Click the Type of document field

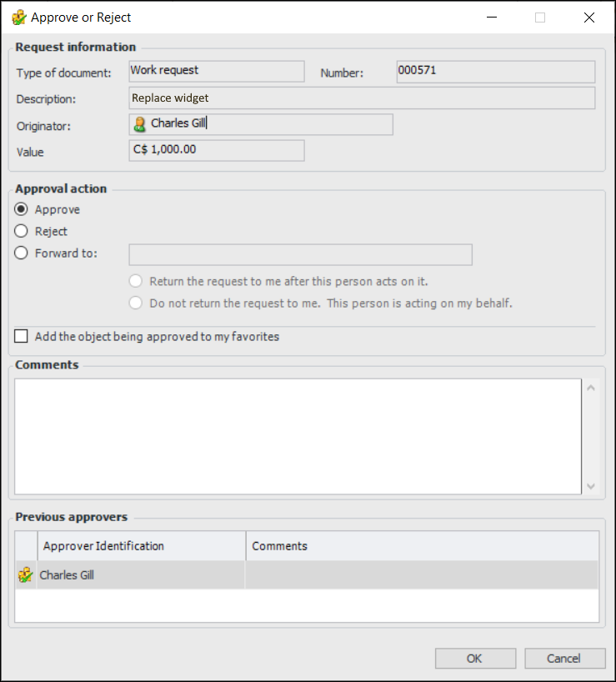pos(217,72)
